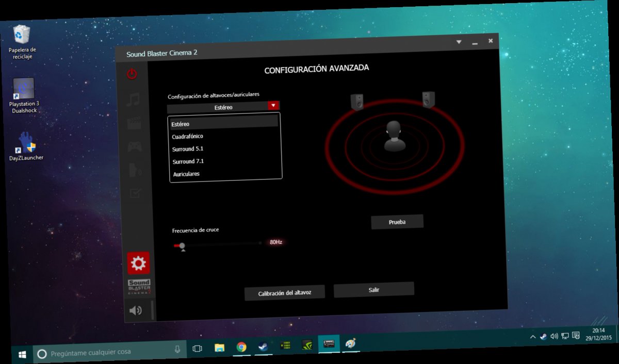Open Google Chrome from the taskbar
This screenshot has height=364, width=619.
241,346
